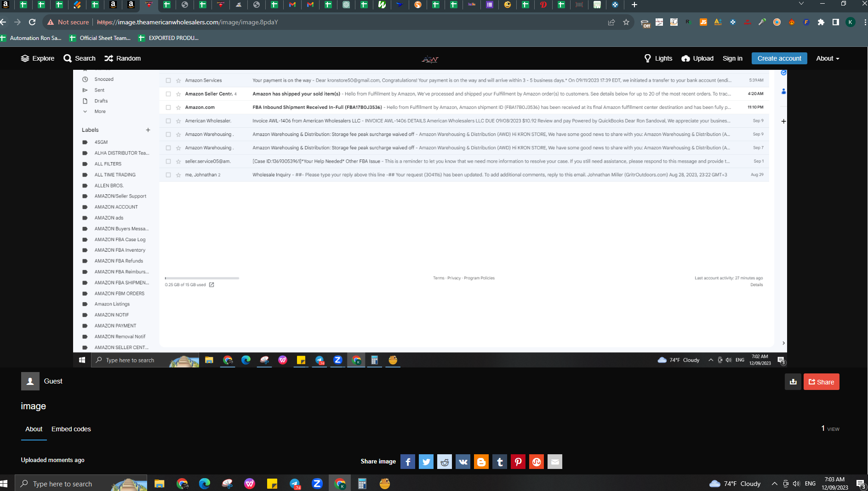The height and width of the screenshot is (491, 868).
Task: Open the EXPORTED PRODU... bookmark
Action: tap(168, 38)
